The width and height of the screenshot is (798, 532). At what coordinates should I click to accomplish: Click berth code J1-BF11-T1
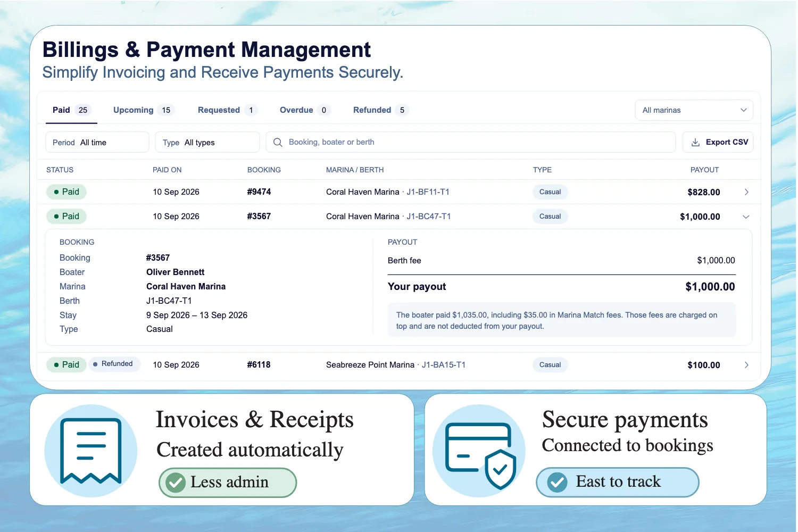428,192
